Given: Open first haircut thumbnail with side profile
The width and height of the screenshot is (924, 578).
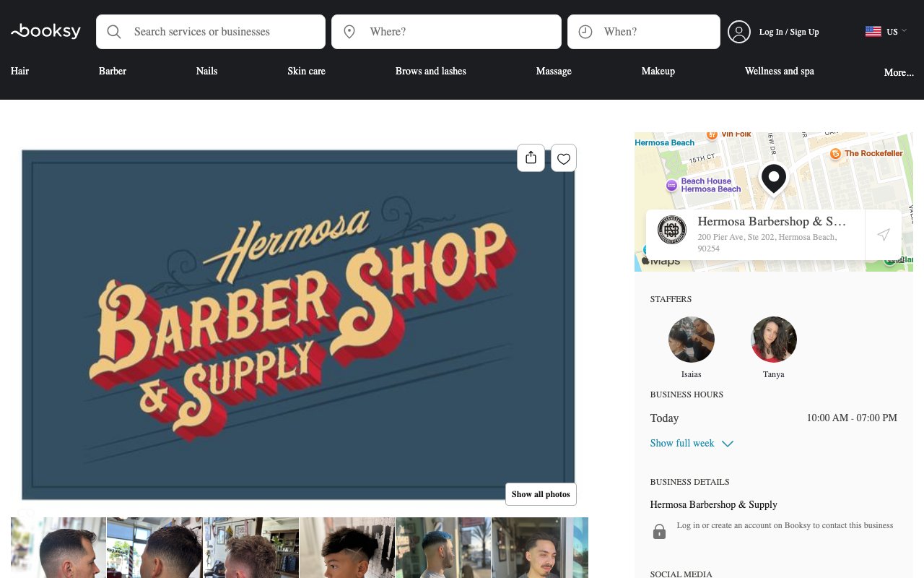Looking at the screenshot, I should tap(58, 548).
